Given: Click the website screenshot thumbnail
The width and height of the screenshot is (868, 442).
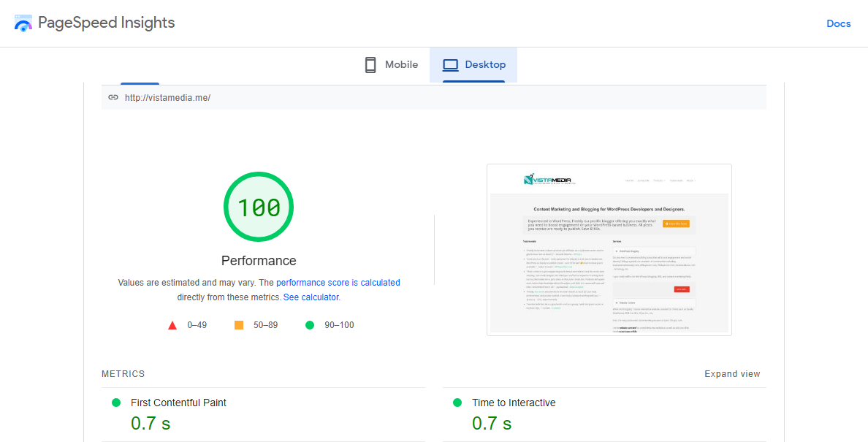Looking at the screenshot, I should pos(609,249).
